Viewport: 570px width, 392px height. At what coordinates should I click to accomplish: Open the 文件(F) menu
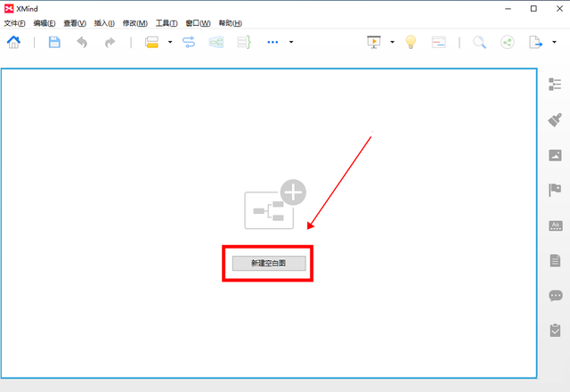click(x=14, y=23)
